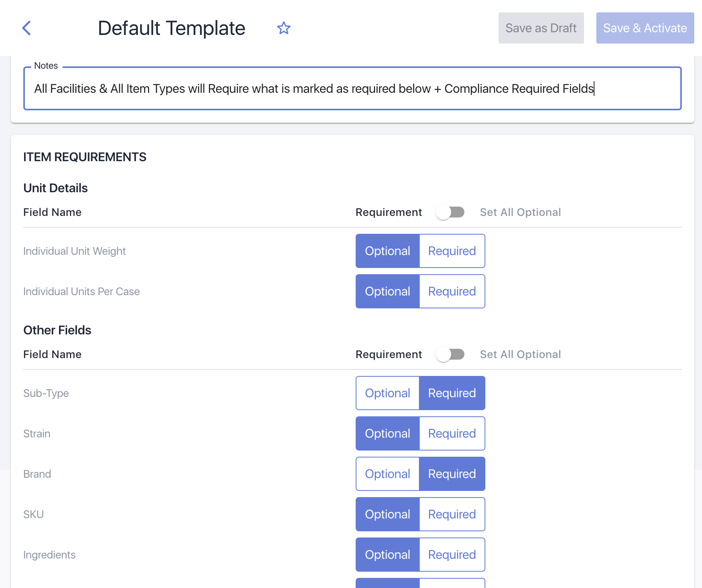Choose Required for Sub-Type field
Screen dimensions: 702x588
pyautogui.click(x=452, y=393)
